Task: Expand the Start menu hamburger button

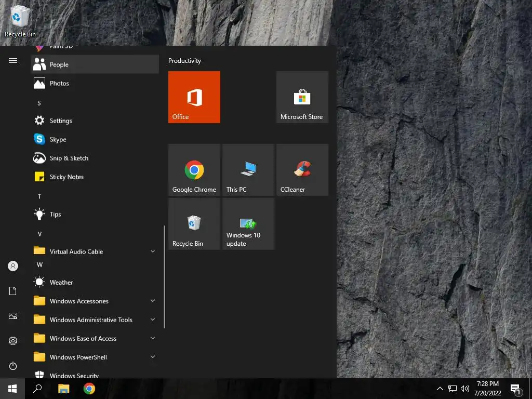Action: pos(13,60)
